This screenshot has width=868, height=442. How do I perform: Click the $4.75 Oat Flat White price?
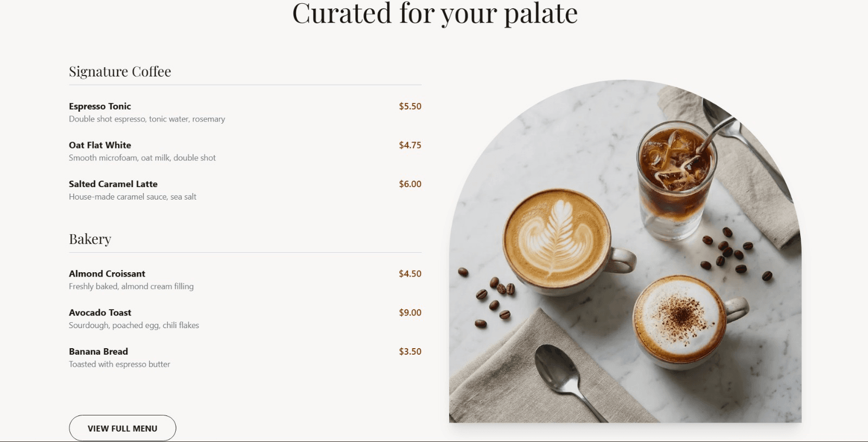410,145
